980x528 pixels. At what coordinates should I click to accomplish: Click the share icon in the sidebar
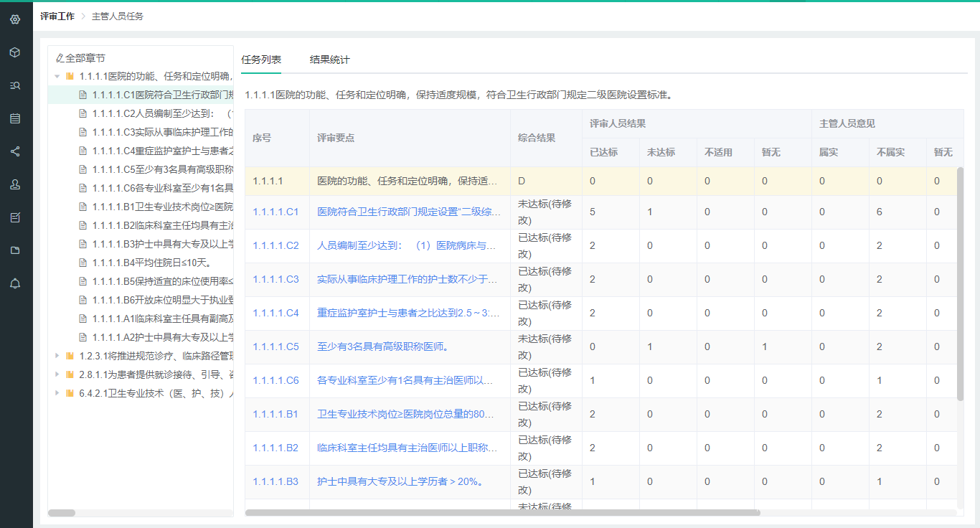(15, 151)
